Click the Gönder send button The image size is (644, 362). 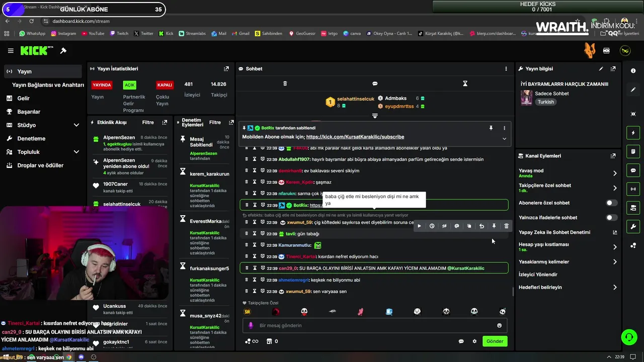(495, 341)
